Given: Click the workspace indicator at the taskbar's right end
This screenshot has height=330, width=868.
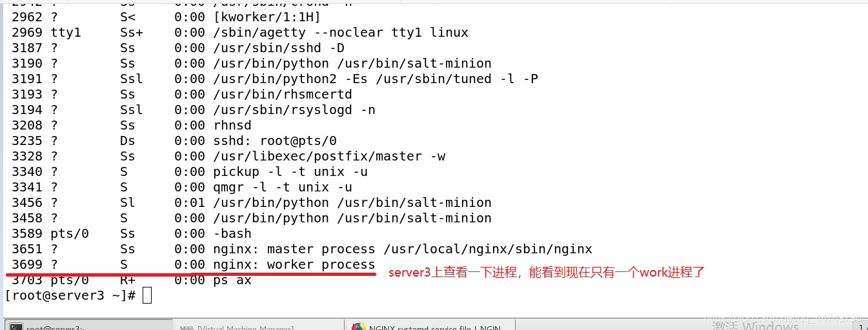Looking at the screenshot, I should click(862, 326).
